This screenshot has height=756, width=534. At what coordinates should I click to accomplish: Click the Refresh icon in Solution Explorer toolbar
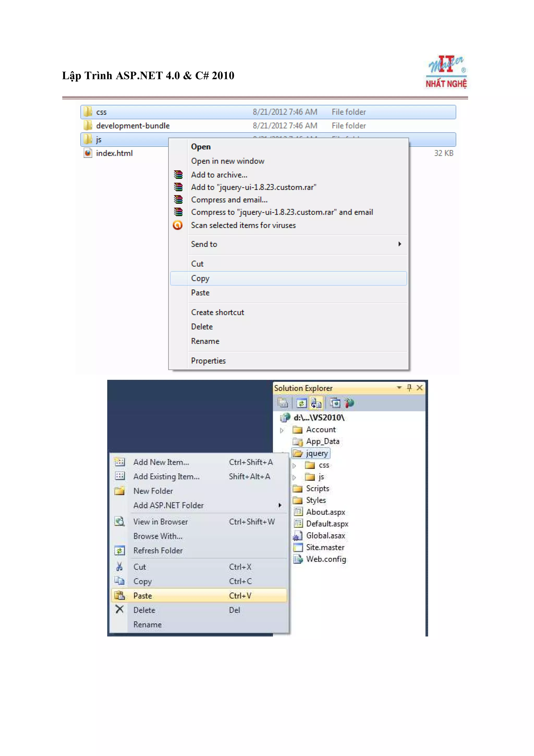click(x=301, y=403)
